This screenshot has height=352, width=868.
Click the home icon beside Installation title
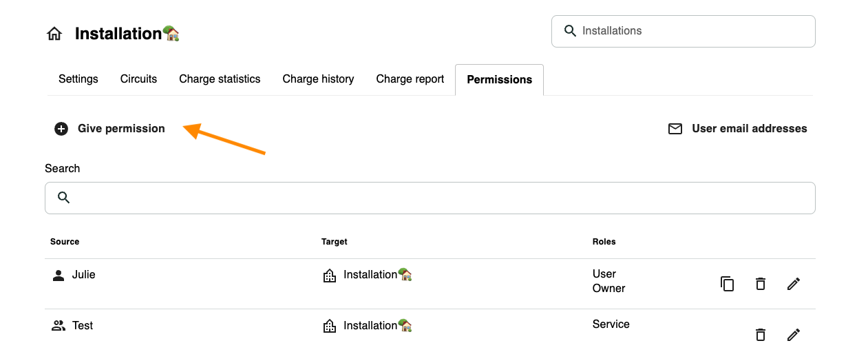pos(54,34)
